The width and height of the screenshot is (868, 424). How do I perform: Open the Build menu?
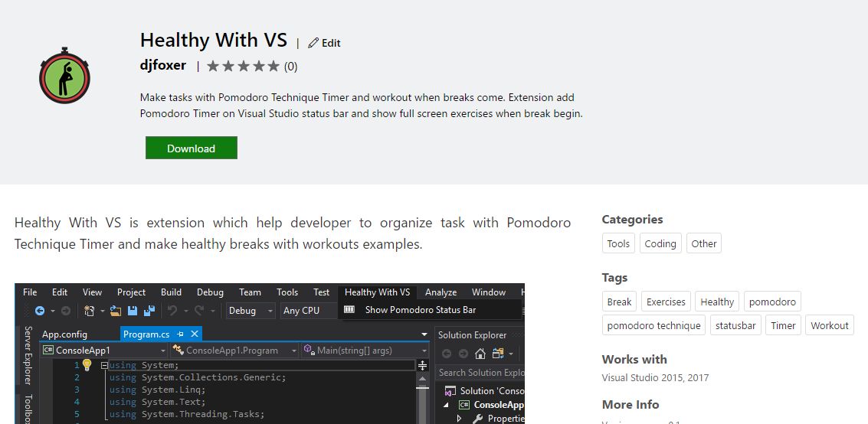point(171,292)
